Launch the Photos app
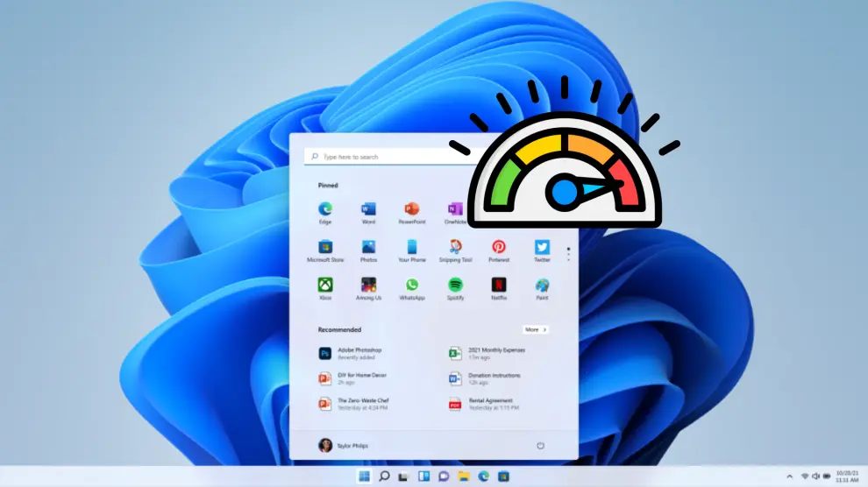The height and width of the screenshot is (487, 868). (368, 248)
